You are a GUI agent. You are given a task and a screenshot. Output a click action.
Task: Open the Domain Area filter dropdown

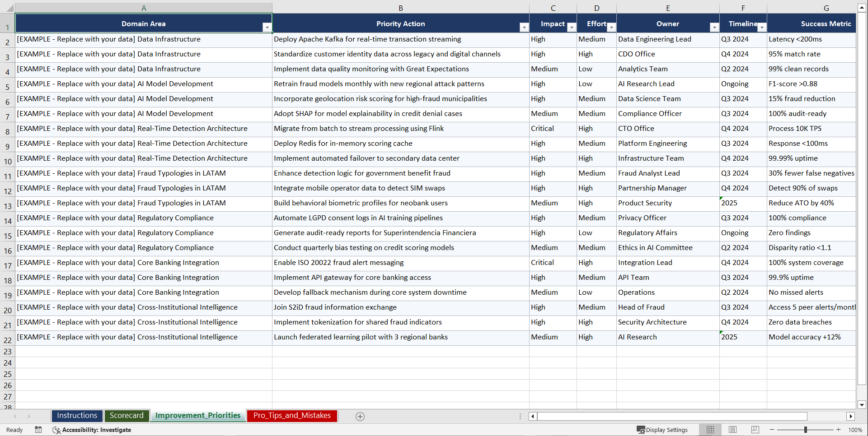(x=267, y=28)
